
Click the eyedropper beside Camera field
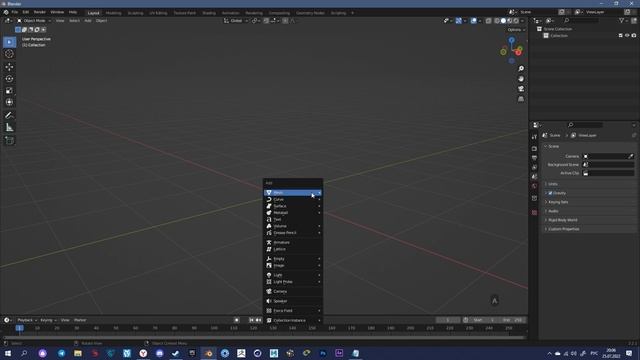coord(631,156)
